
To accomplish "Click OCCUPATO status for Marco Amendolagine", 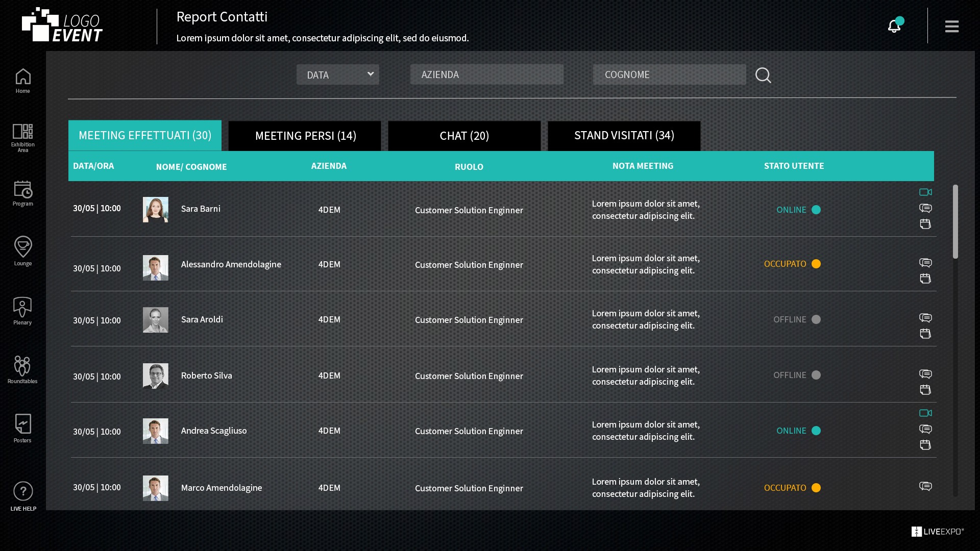I will 792,488.
